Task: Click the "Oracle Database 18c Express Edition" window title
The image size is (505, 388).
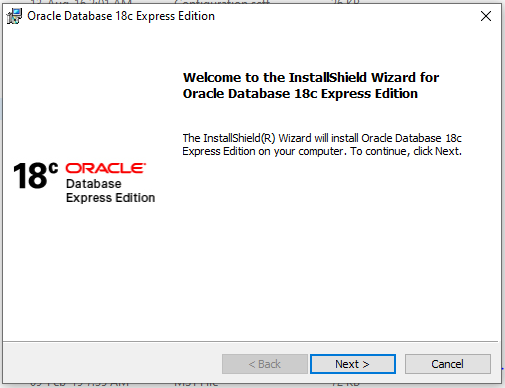Action: tap(121, 16)
